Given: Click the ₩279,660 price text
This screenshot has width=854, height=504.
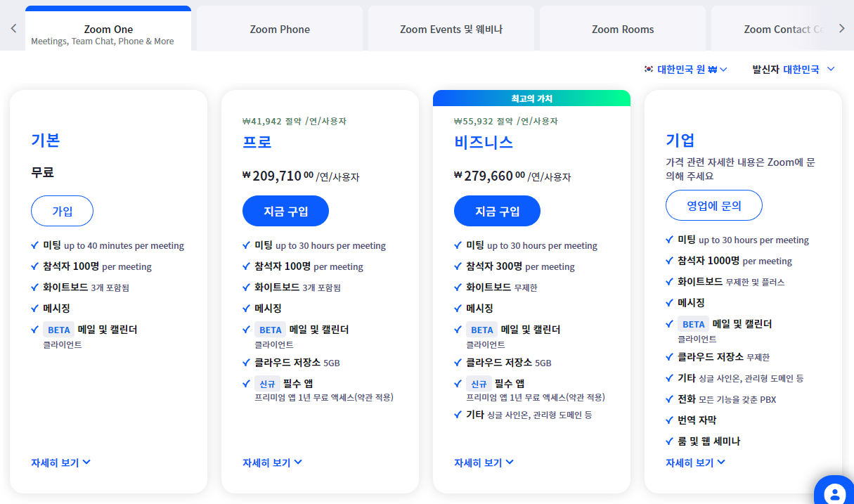Looking at the screenshot, I should tap(489, 176).
